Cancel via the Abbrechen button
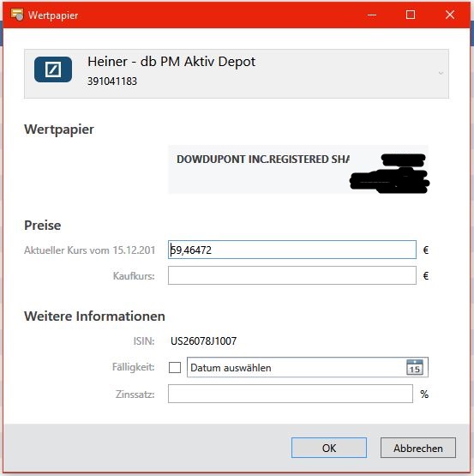The image size is (474, 476). pos(418,448)
